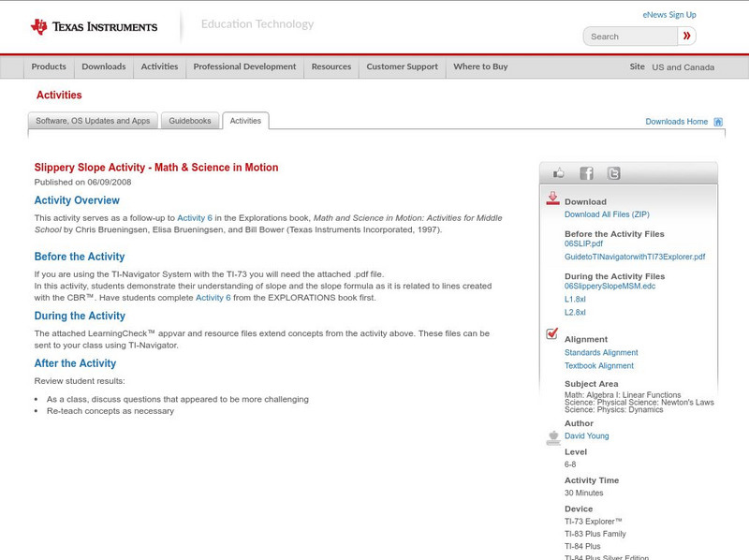The image size is (749, 560).
Task: Change site region US and Canada
Action: [683, 67]
